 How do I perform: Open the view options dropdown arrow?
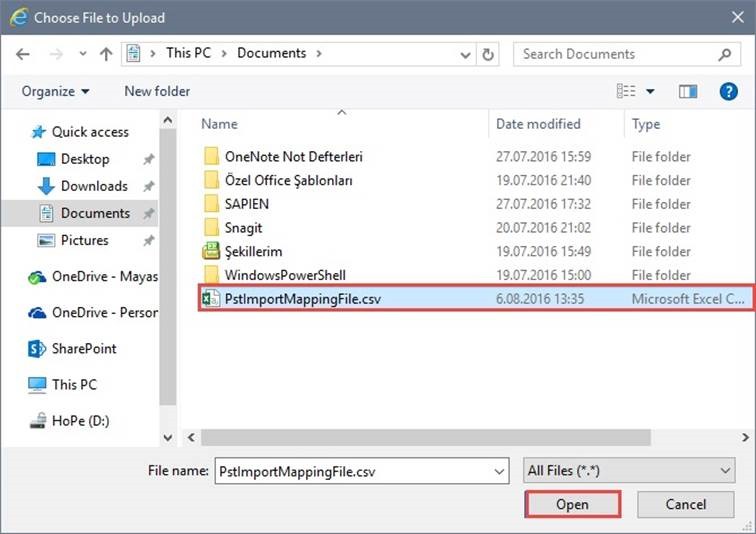coord(650,91)
